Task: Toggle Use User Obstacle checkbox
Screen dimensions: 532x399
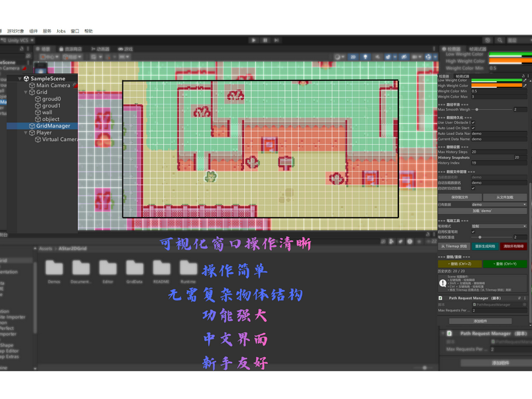Action: pos(473,122)
